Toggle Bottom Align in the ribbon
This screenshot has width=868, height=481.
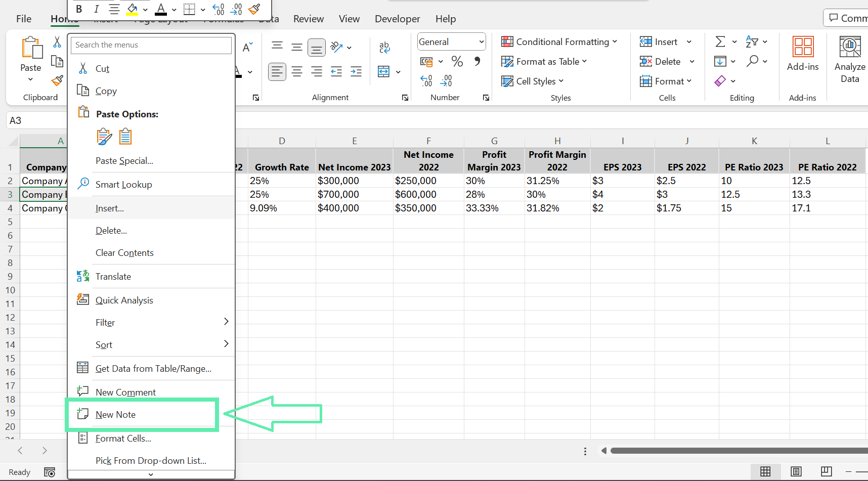317,48
